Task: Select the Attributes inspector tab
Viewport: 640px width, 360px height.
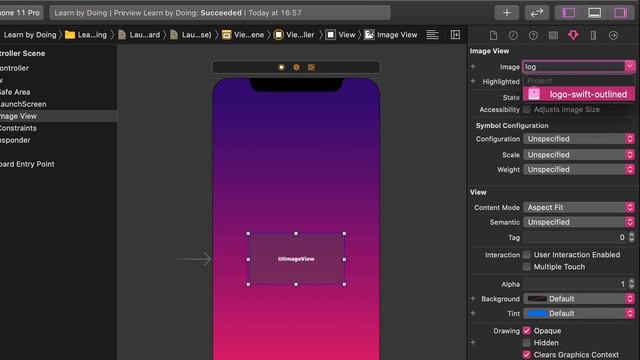Action: (573, 36)
